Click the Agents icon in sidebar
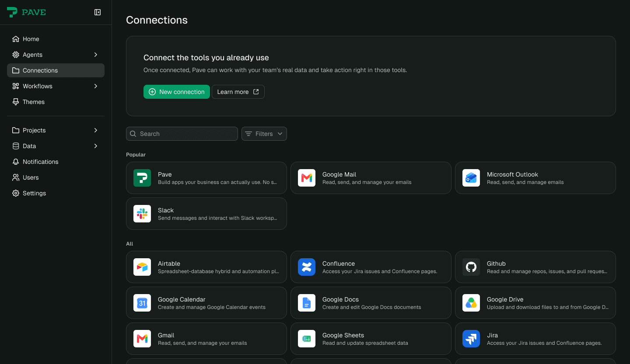 coord(16,55)
